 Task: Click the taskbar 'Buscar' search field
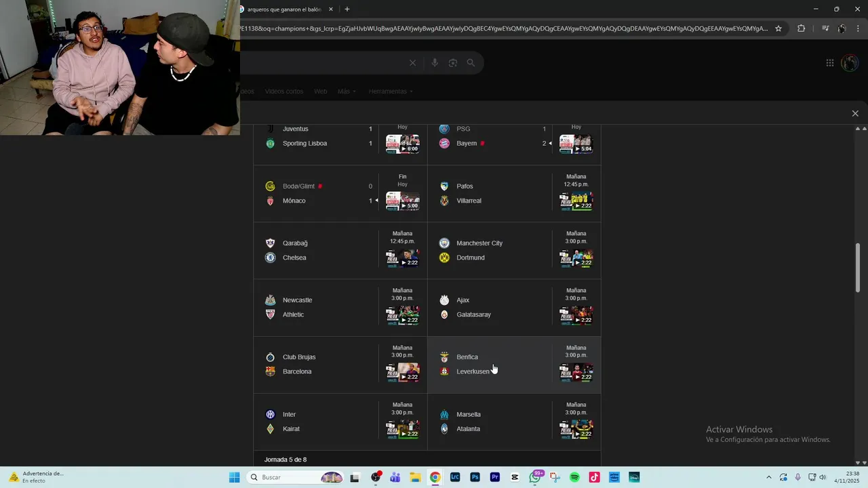[294, 477]
